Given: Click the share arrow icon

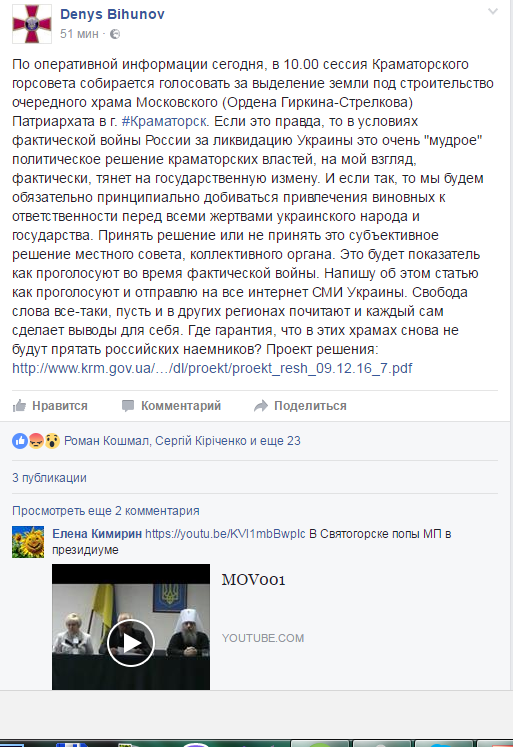Looking at the screenshot, I should tap(261, 406).
